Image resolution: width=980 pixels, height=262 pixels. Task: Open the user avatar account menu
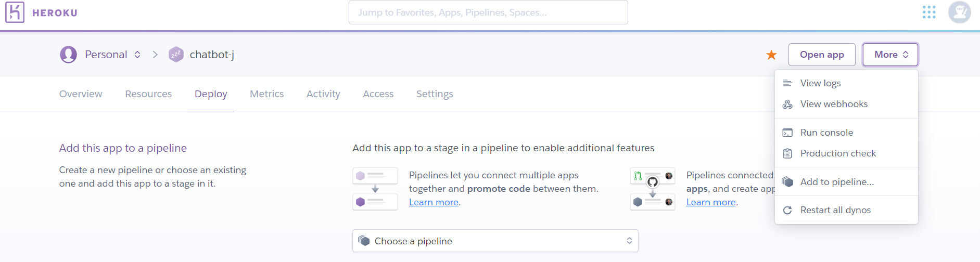click(959, 12)
